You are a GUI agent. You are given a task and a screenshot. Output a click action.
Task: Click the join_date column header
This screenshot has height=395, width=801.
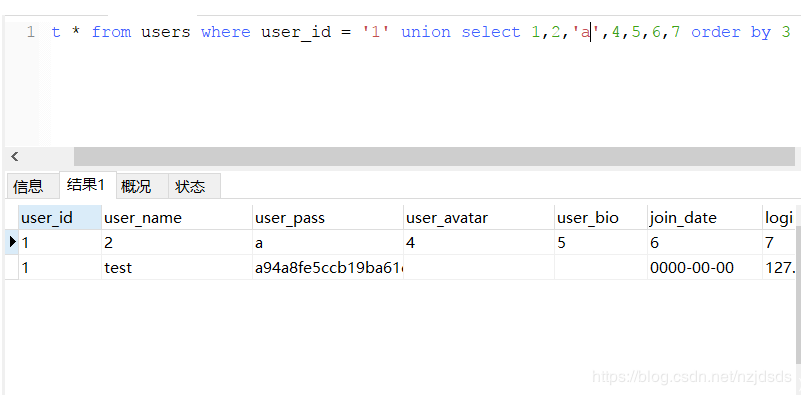(704, 218)
